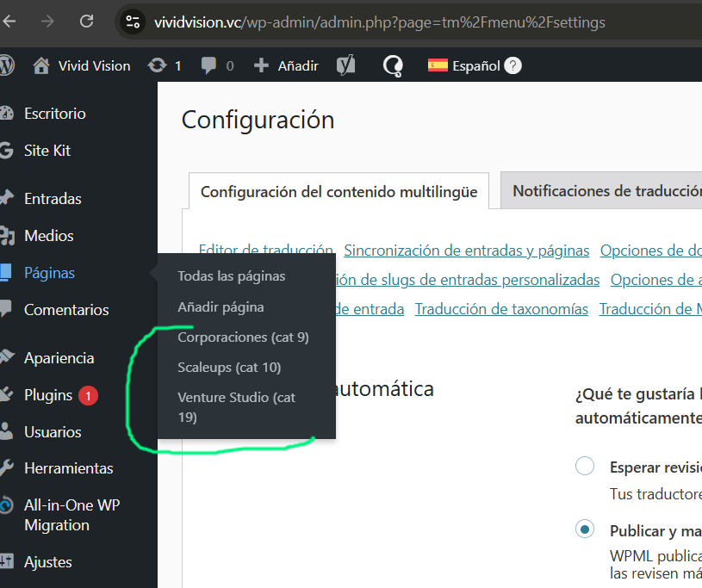Screen dimensions: 702x588
Task: Select the Esperar revisión radio button
Action: click(585, 467)
